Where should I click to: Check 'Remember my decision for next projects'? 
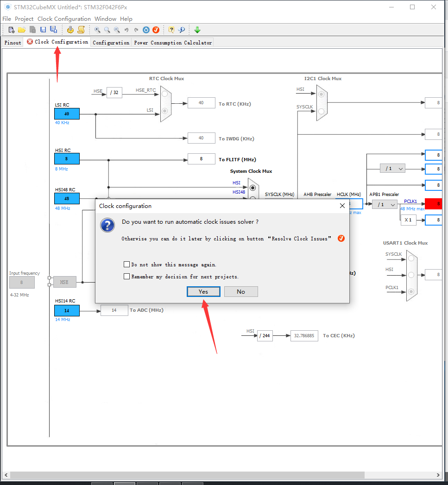pos(127,277)
